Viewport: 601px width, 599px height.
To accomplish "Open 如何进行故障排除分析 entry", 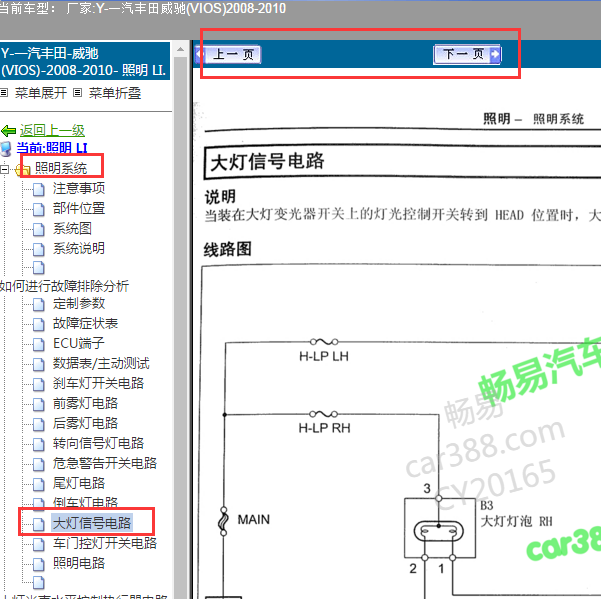I will point(64,286).
